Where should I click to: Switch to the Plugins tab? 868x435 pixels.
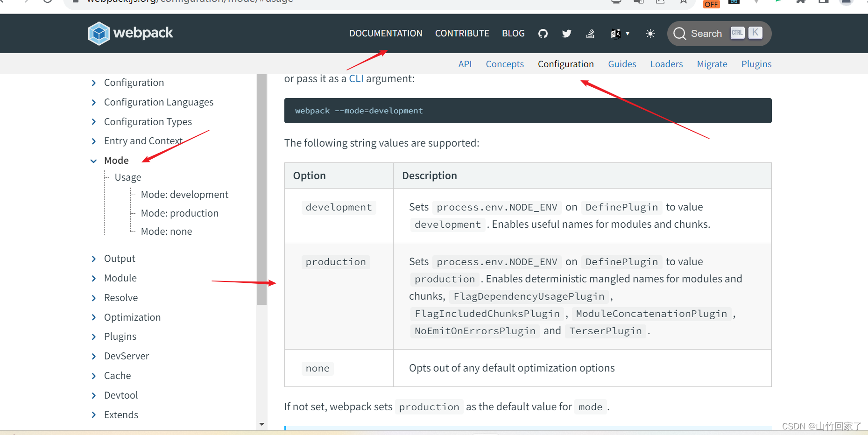tap(756, 64)
